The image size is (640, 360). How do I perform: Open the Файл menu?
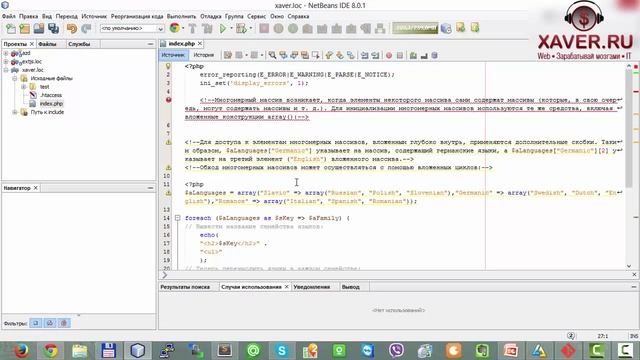[9, 16]
